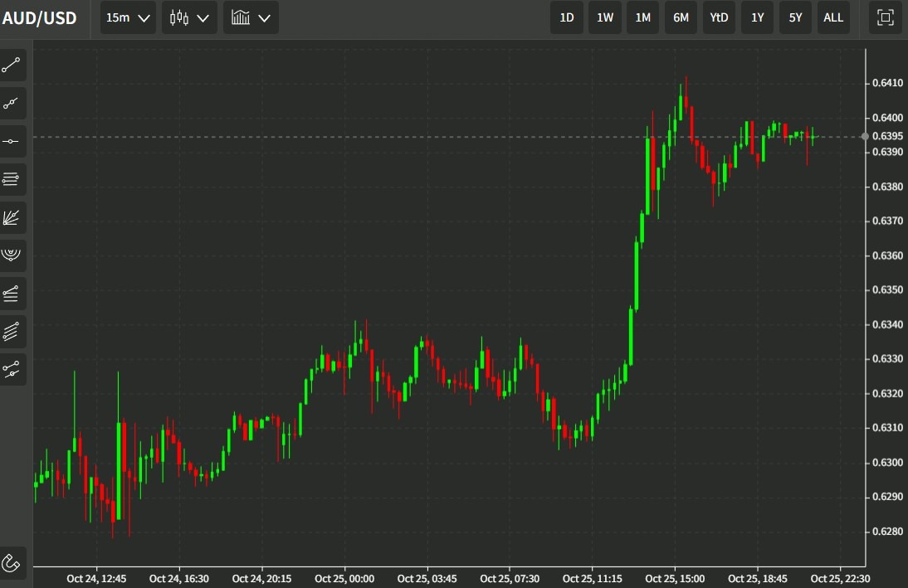Click the current price marker 0.6395
The width and height of the screenshot is (908, 588).
888,136
